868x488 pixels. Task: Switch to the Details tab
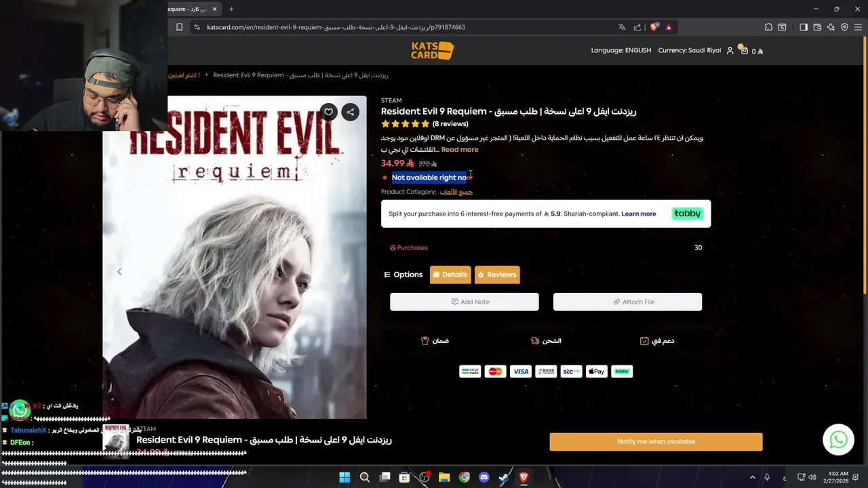pos(450,274)
